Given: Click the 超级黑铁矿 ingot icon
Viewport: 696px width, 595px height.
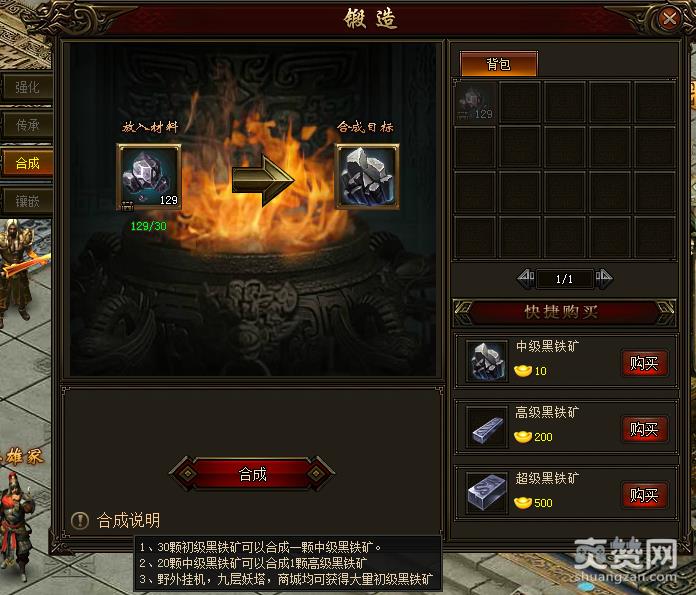Looking at the screenshot, I should tap(486, 493).
